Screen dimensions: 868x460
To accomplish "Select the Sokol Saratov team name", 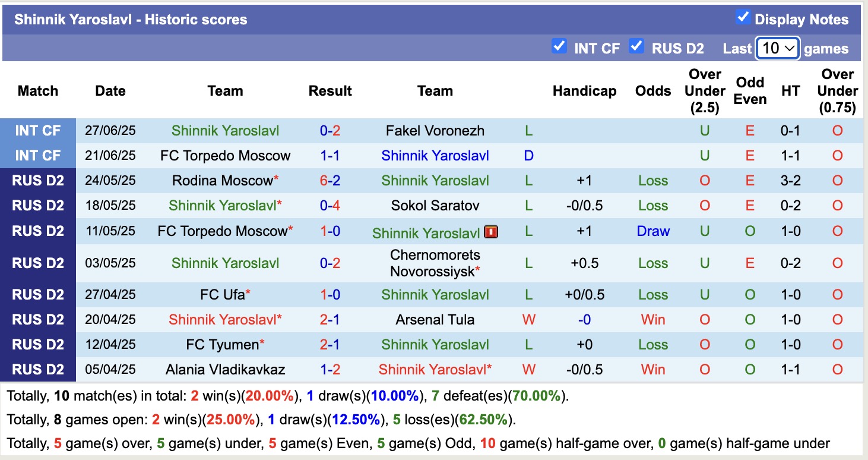I will pos(435,206).
